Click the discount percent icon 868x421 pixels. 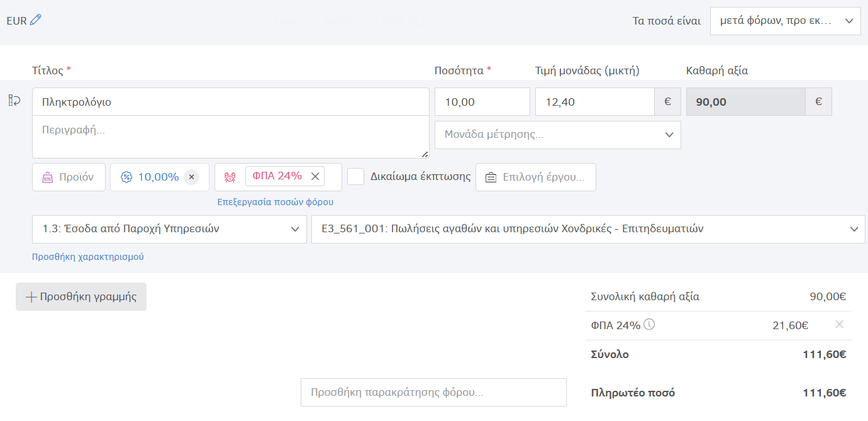coord(126,177)
